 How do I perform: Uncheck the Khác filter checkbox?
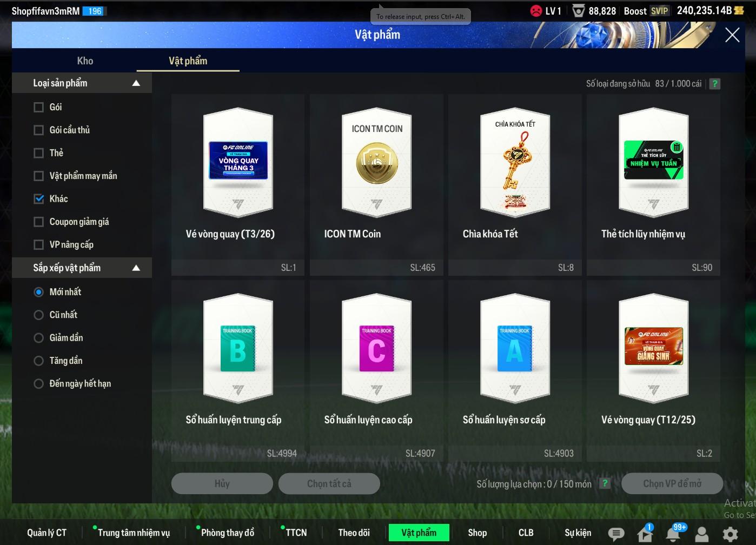click(x=39, y=199)
